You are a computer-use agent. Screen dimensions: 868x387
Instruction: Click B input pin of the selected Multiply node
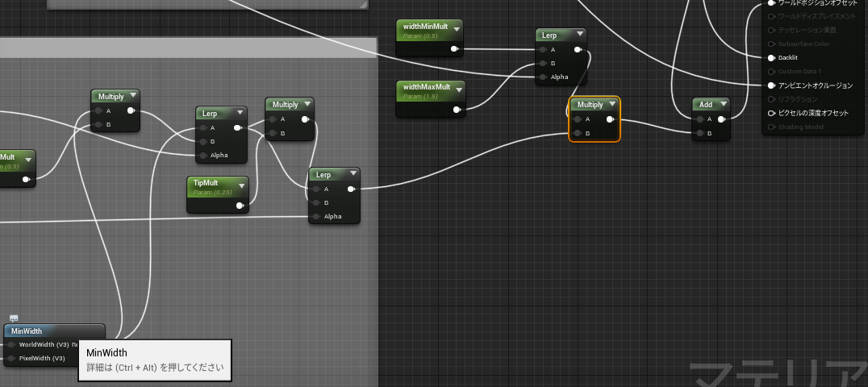(x=576, y=133)
